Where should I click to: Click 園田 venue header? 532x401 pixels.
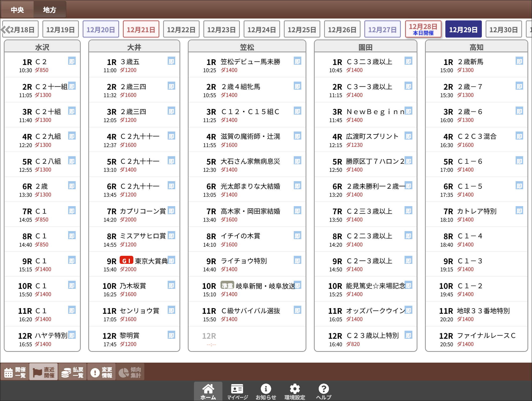click(x=365, y=47)
